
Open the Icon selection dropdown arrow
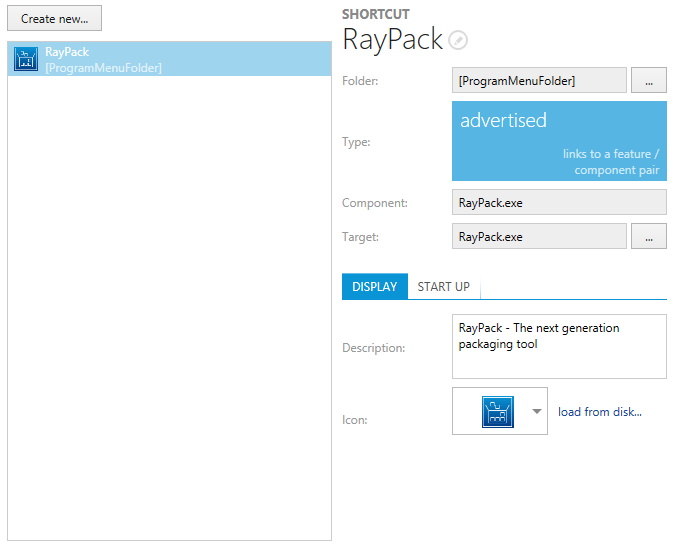pos(537,411)
